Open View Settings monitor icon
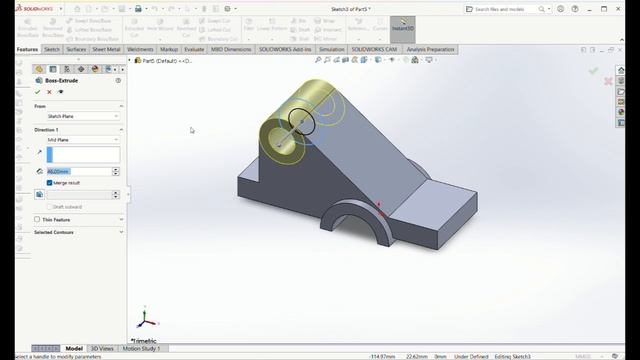Viewport: 640px width, 360px height. (429, 60)
